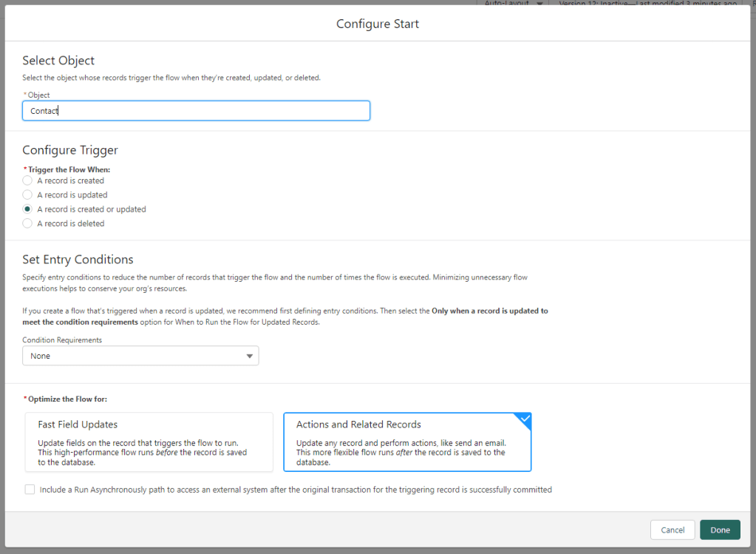Click the blue checkmark on selected card
The height and width of the screenshot is (554, 756).
(524, 419)
